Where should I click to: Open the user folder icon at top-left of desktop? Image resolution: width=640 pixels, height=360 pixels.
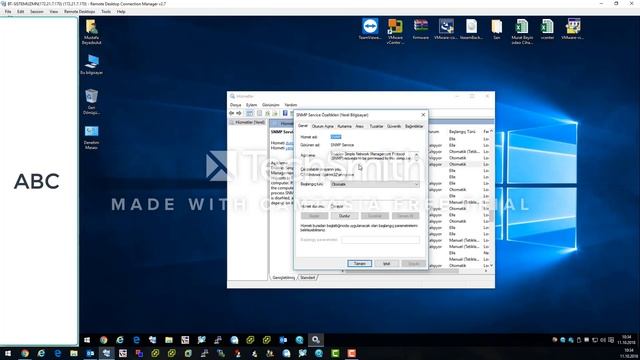[91, 31]
